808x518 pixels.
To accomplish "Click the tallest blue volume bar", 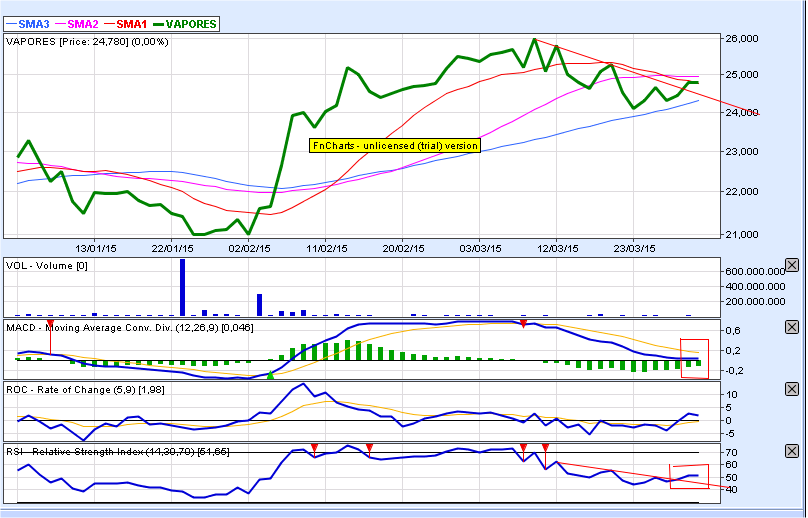I will click(x=182, y=287).
